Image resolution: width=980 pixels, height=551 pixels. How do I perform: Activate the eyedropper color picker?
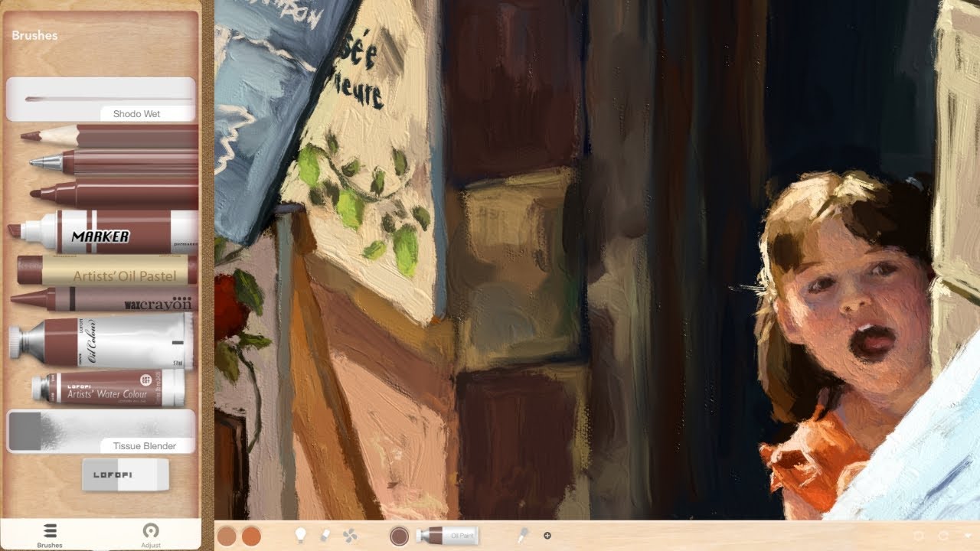coord(522,536)
